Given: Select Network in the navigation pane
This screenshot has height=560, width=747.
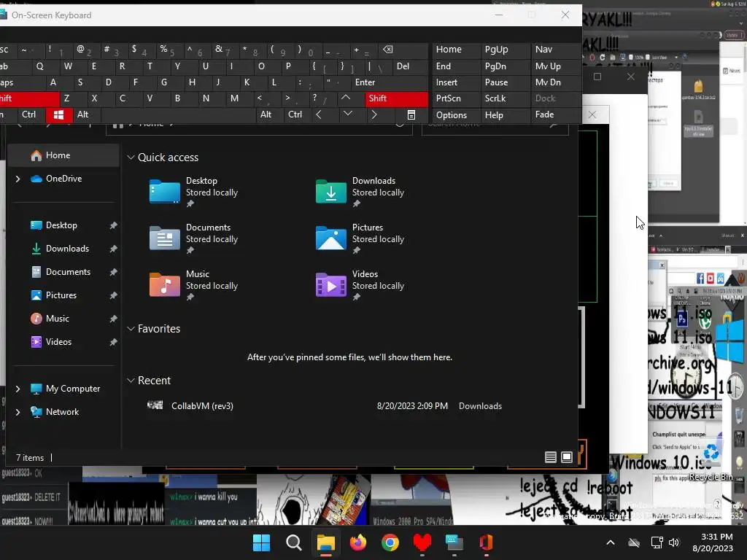Looking at the screenshot, I should tap(63, 412).
